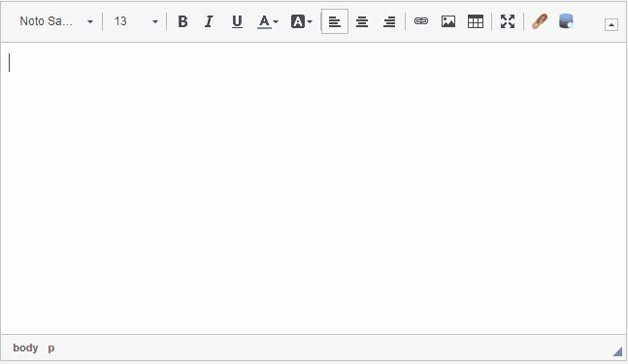The image size is (628, 364).
Task: Open the background color dropdown arrow
Action: (310, 21)
